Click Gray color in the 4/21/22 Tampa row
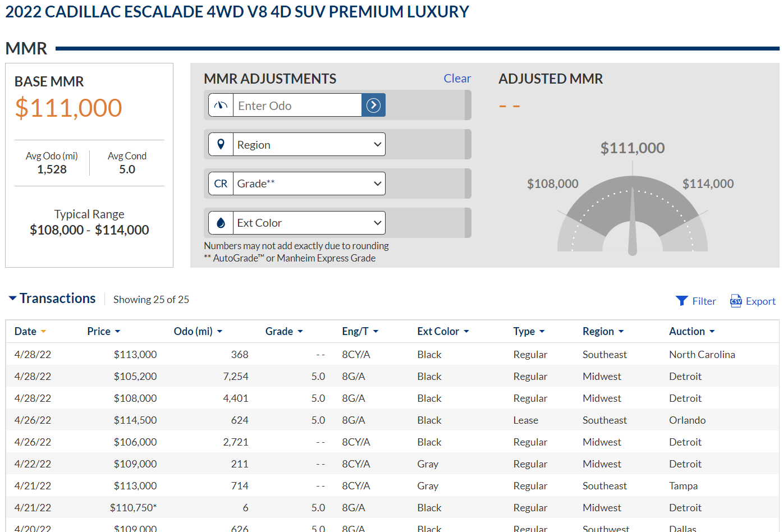 [428, 486]
